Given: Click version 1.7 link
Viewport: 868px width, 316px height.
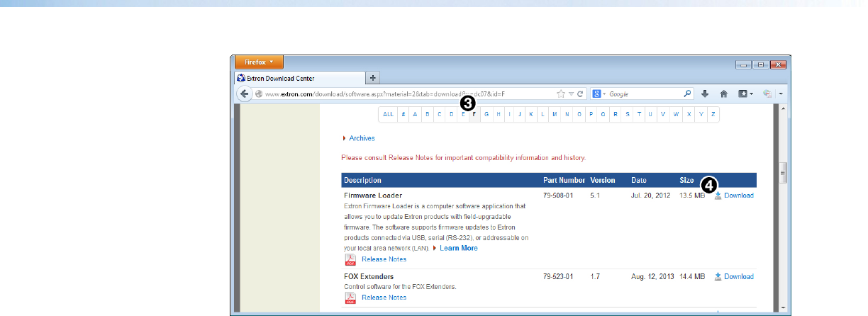Looking at the screenshot, I should point(595,276).
